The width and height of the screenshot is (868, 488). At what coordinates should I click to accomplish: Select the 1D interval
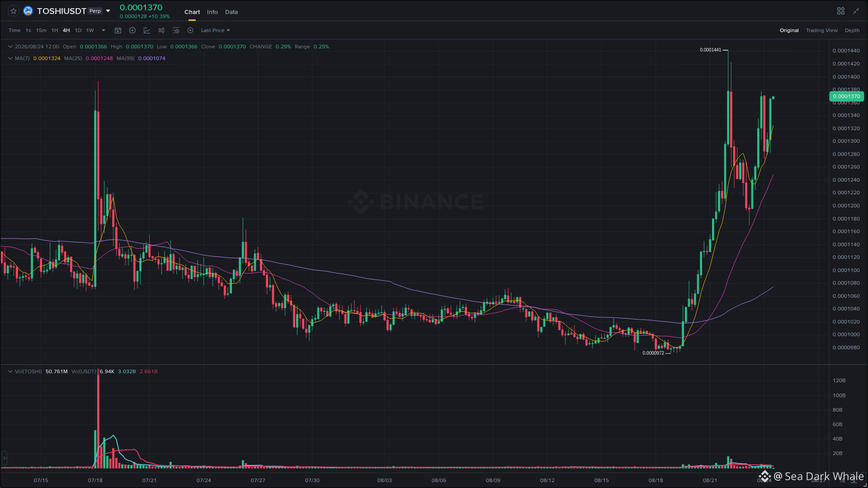coord(78,30)
